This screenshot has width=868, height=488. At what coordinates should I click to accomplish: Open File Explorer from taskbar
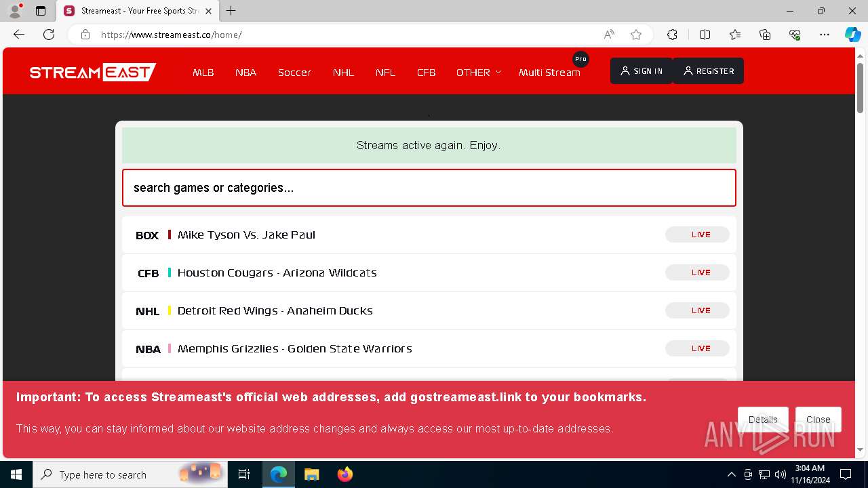pos(311,474)
